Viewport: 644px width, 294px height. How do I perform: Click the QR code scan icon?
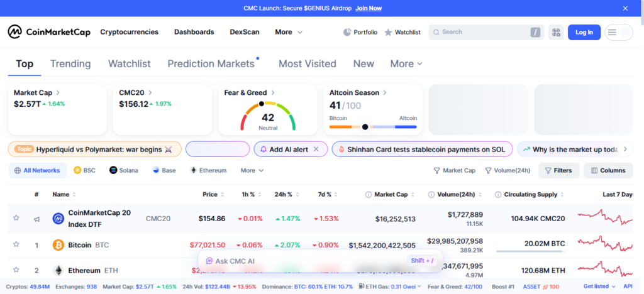click(556, 33)
